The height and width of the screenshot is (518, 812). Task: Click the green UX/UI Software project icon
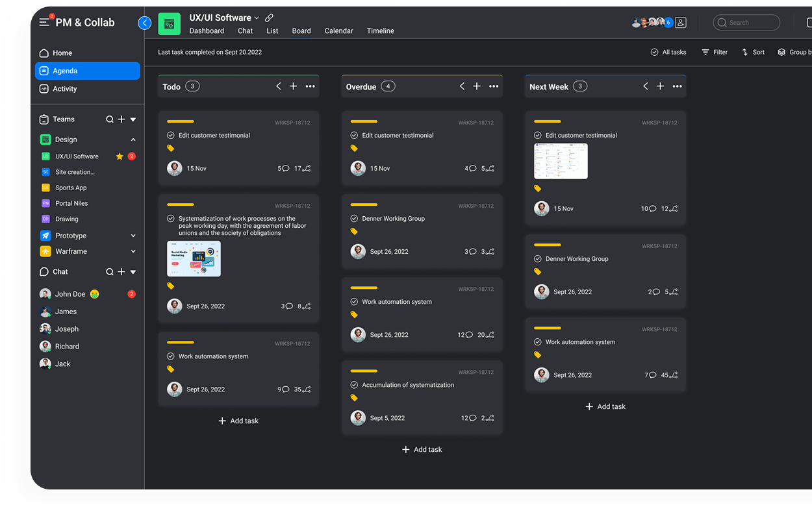(169, 24)
